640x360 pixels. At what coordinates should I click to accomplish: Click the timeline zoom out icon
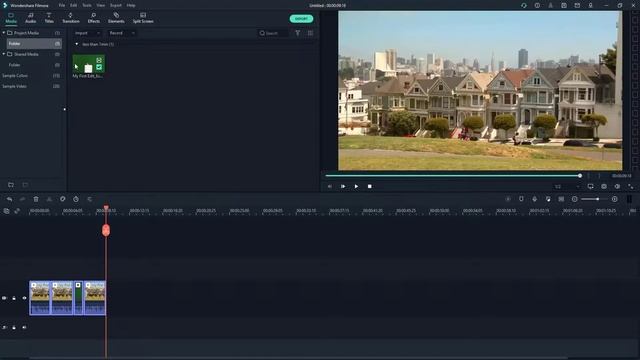(575, 199)
